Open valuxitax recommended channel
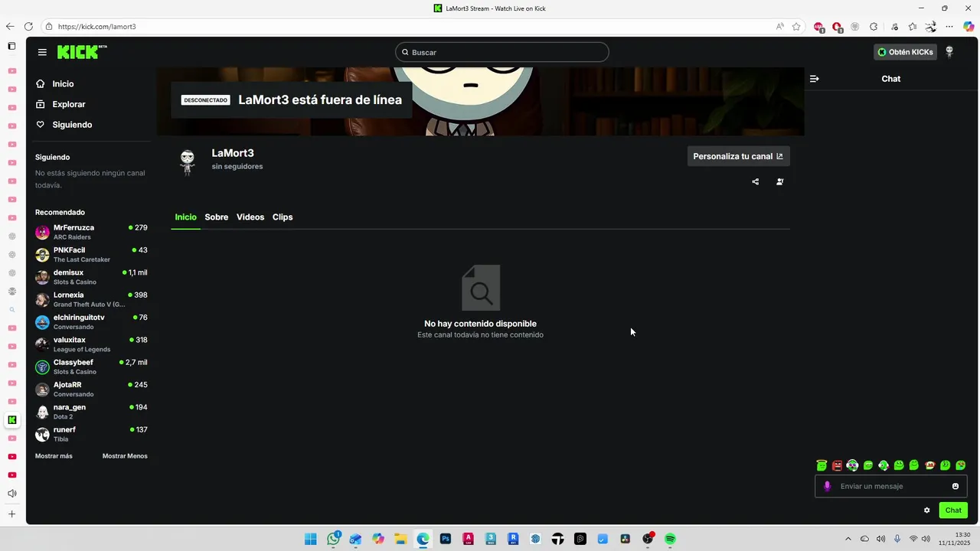The image size is (980, 551). (x=91, y=344)
